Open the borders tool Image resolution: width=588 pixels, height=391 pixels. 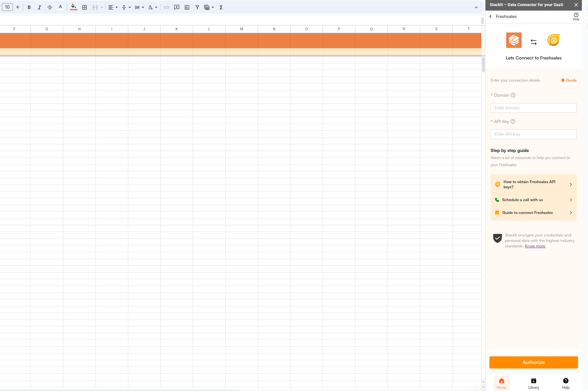pos(85,7)
